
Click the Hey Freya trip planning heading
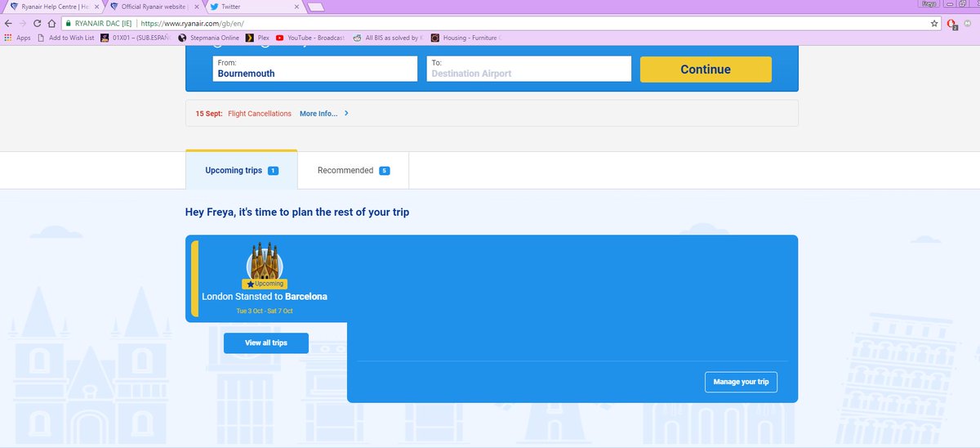[297, 213]
